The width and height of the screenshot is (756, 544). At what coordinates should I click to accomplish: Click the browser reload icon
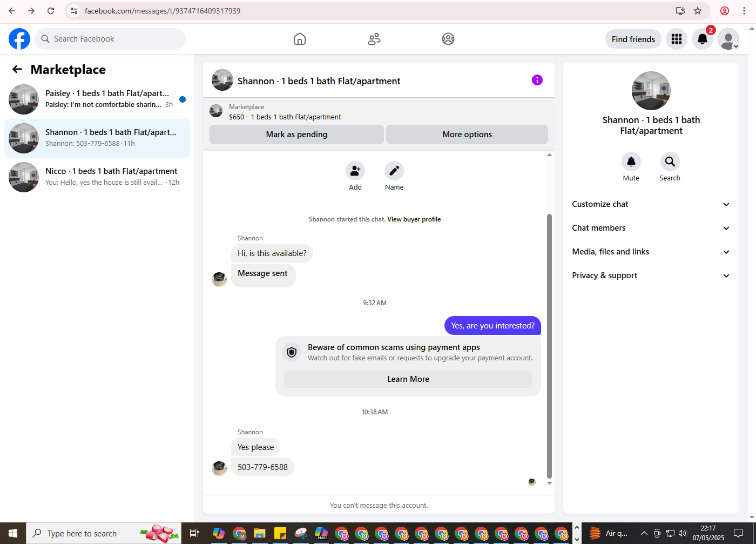coord(51,11)
